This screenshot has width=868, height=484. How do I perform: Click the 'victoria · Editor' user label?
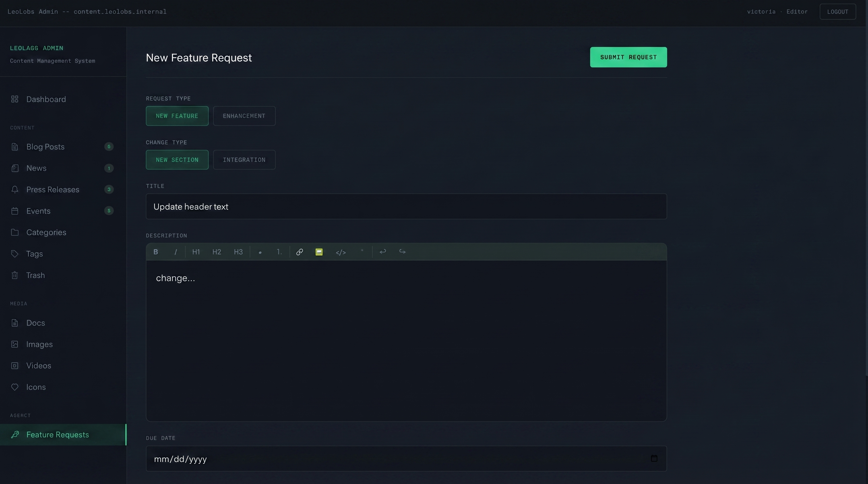777,12
